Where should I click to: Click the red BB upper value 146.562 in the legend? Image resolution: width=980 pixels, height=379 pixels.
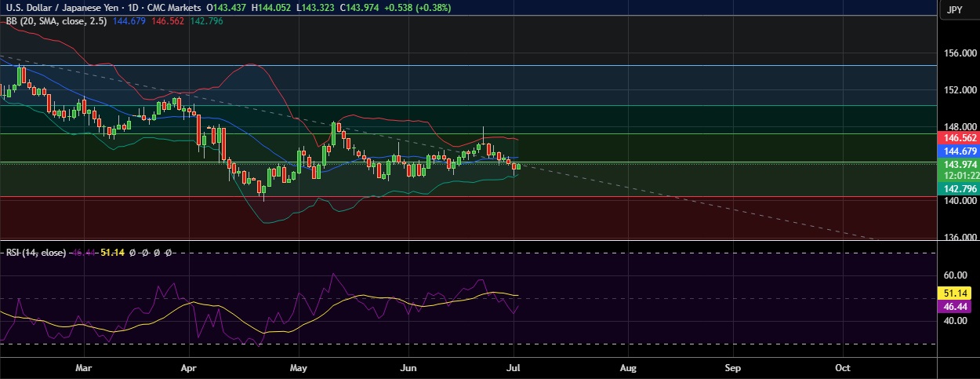pos(167,20)
